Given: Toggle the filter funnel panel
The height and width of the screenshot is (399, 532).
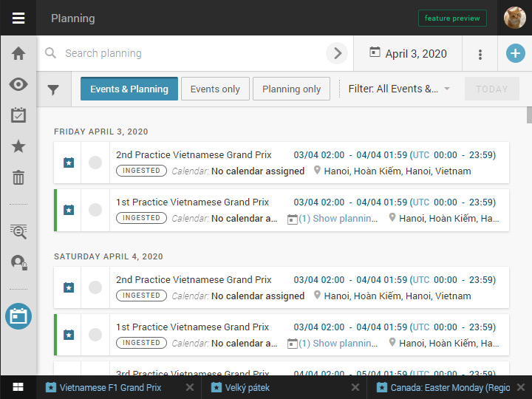Looking at the screenshot, I should click(x=53, y=89).
